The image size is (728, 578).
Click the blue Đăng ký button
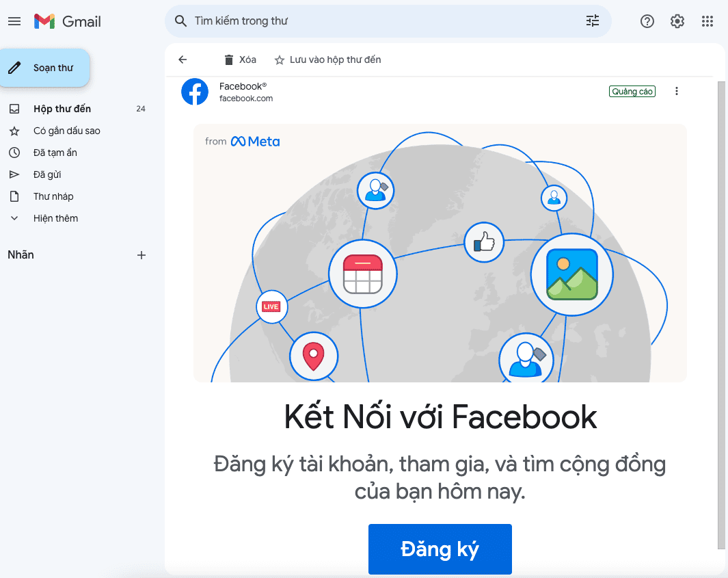point(440,549)
